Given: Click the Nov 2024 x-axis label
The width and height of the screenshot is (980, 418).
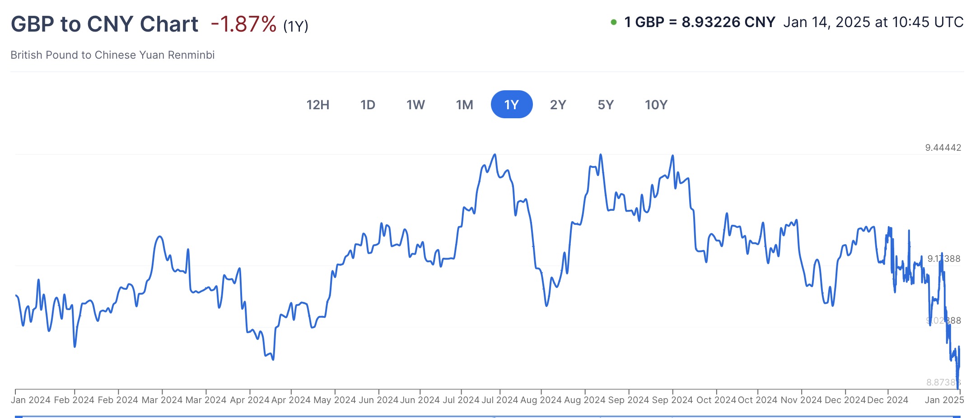Looking at the screenshot, I should coord(801,400).
